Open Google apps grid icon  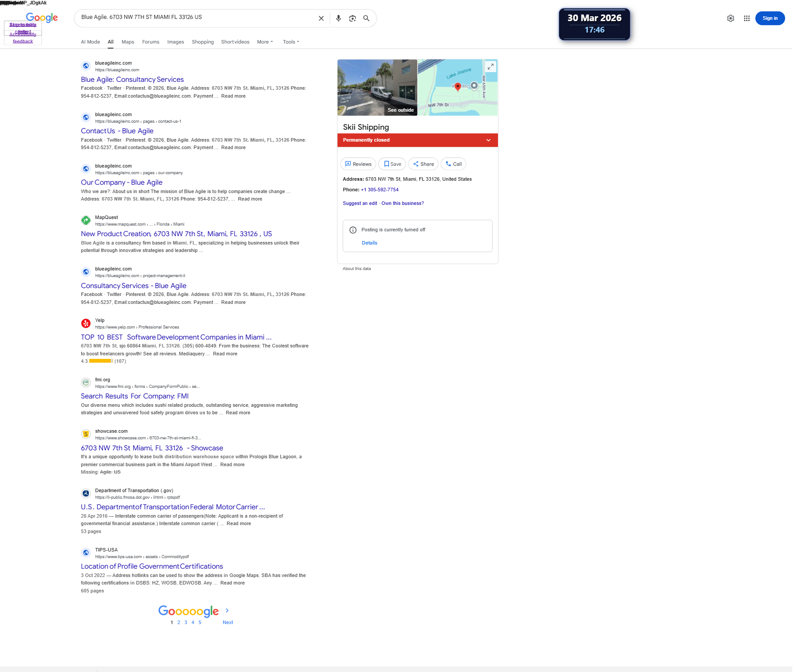click(747, 18)
